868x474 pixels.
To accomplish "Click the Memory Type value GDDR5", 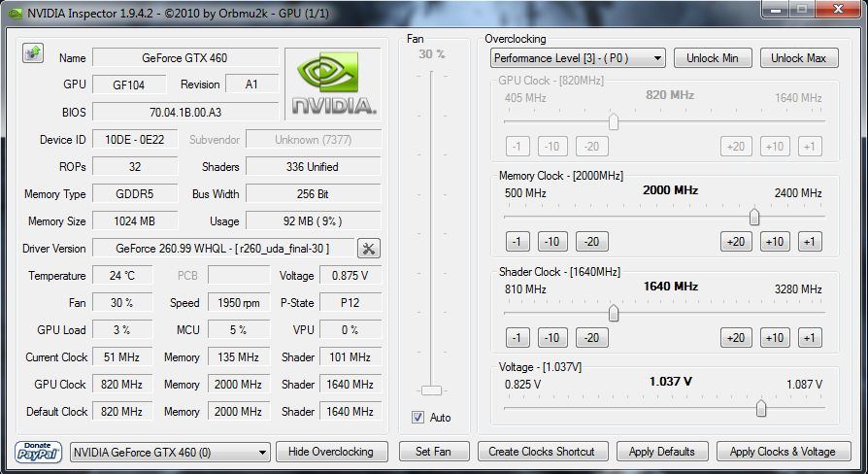I will pyautogui.click(x=135, y=194).
